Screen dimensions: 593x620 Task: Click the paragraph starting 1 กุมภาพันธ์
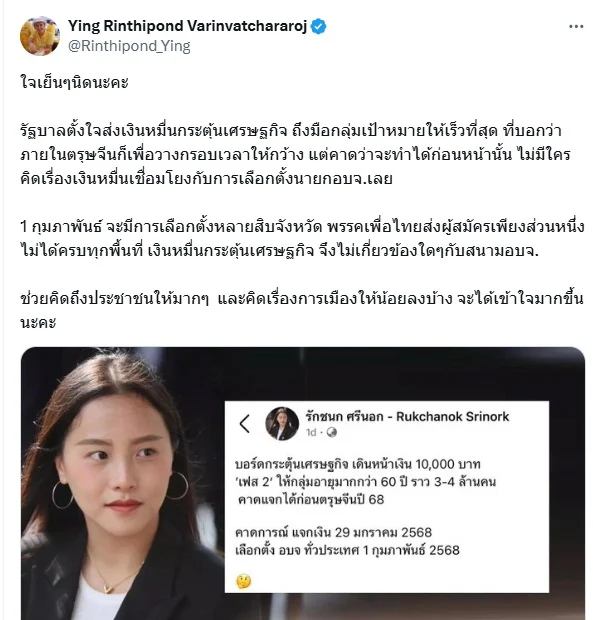click(x=302, y=239)
